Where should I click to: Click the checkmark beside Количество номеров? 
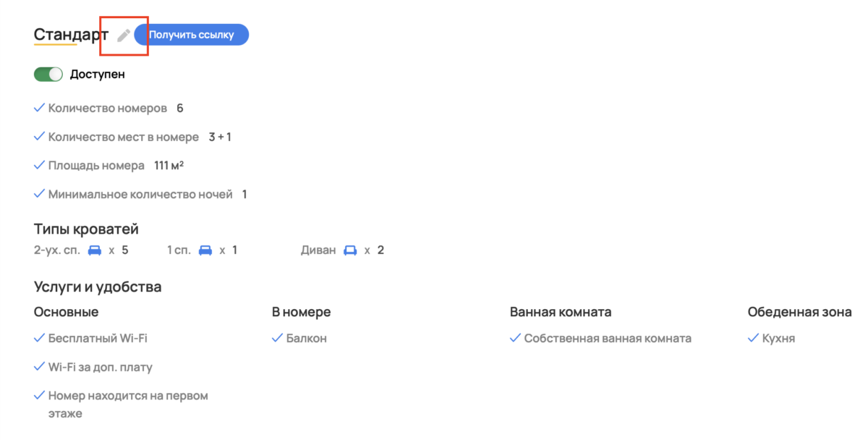(39, 107)
